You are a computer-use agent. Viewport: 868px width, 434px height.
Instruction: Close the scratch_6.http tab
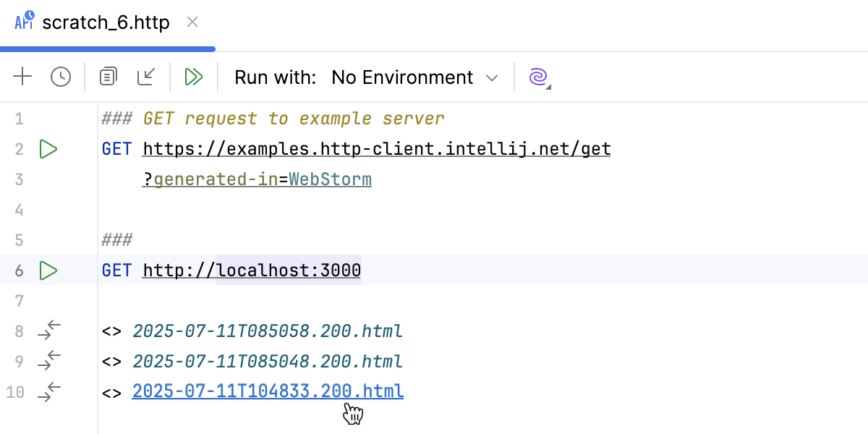click(192, 22)
